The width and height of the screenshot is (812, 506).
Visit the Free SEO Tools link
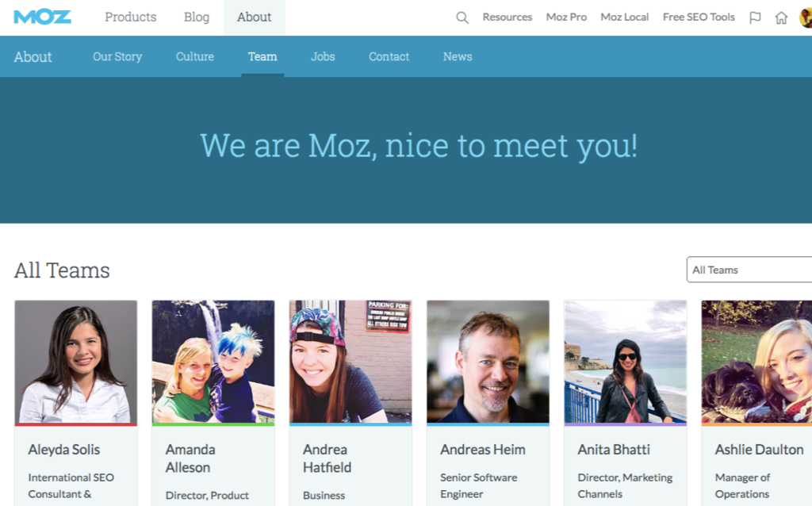(699, 17)
